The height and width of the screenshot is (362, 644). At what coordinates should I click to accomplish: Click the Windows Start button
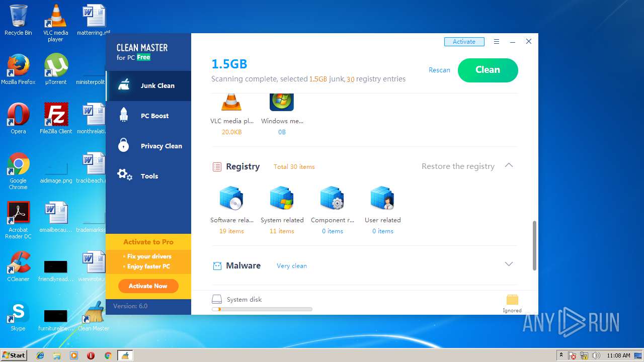coord(14,355)
